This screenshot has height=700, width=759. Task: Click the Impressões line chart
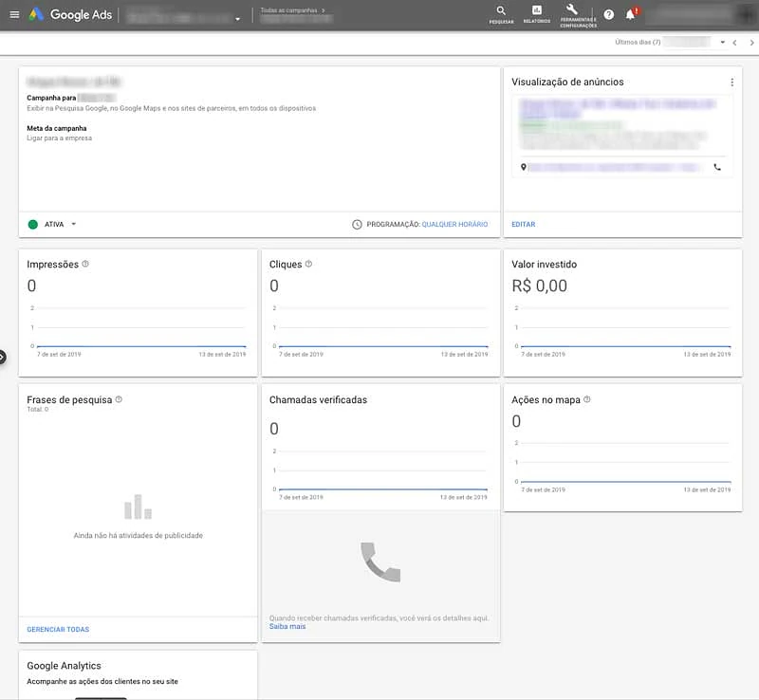tap(138, 332)
